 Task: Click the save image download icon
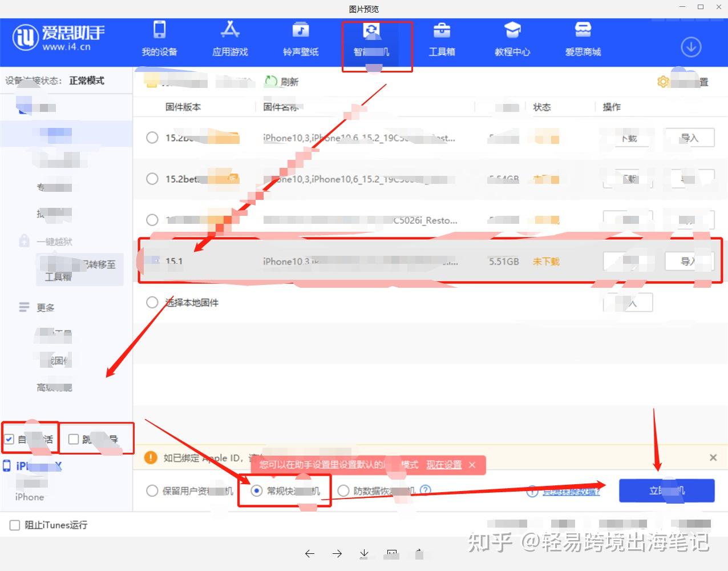[x=364, y=553]
